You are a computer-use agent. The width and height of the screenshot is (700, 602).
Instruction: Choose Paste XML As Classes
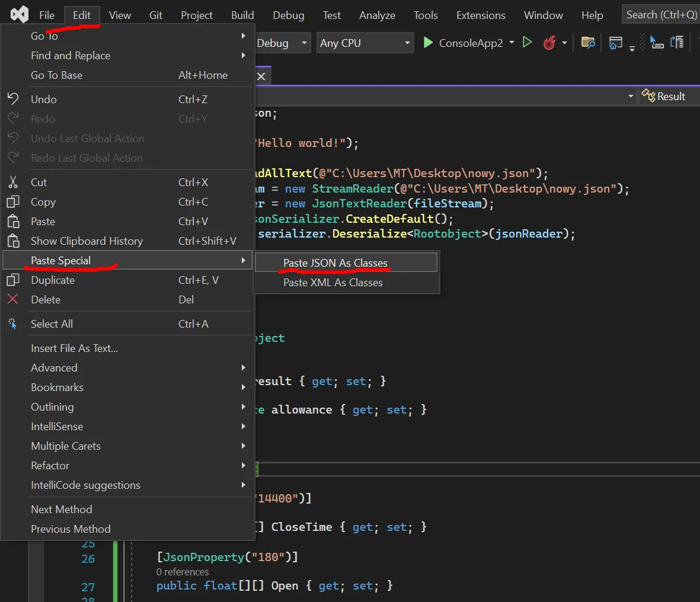click(x=333, y=283)
